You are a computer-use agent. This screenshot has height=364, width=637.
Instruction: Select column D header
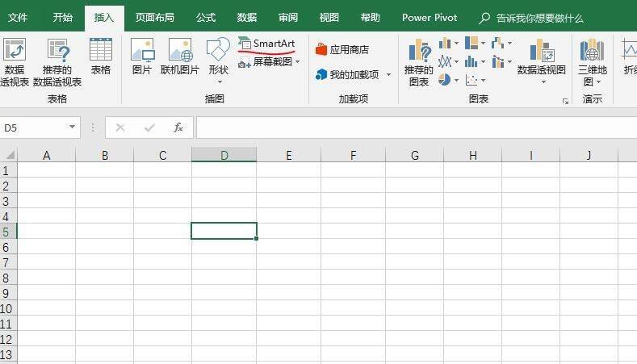224,155
